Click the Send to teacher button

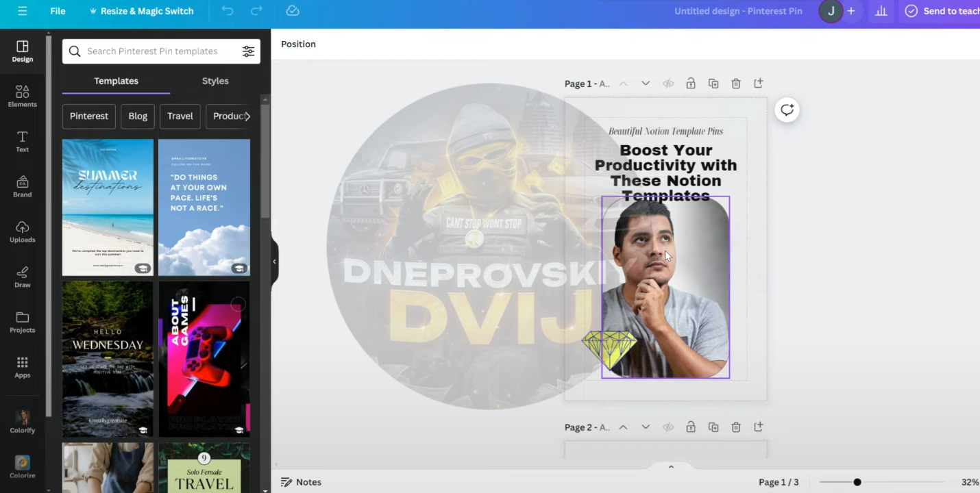point(942,11)
